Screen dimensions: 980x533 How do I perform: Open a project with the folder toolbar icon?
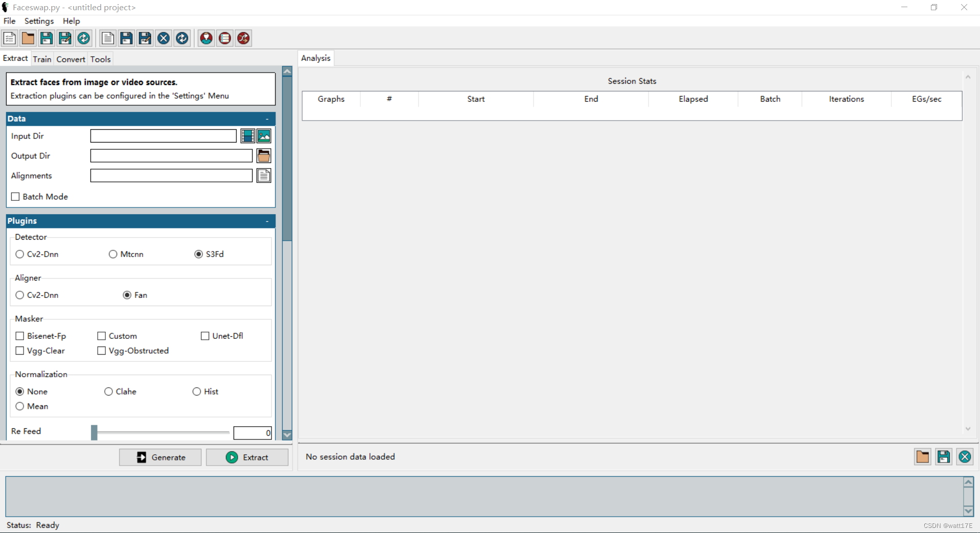28,38
